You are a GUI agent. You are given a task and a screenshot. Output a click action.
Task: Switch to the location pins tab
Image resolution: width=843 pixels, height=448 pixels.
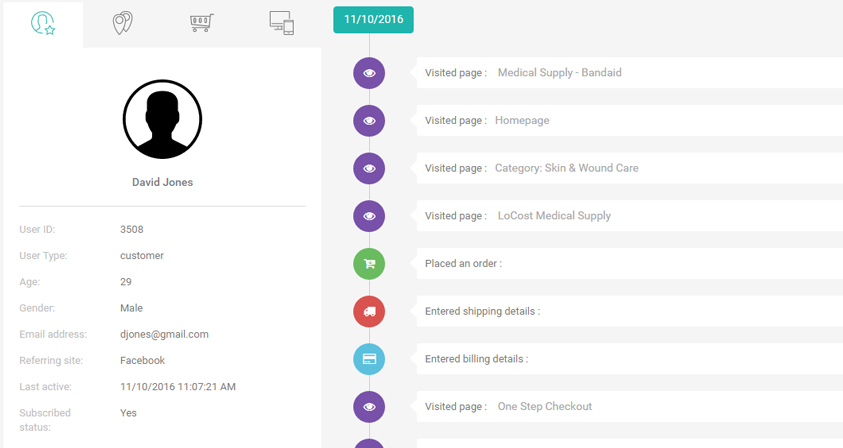coord(123,24)
